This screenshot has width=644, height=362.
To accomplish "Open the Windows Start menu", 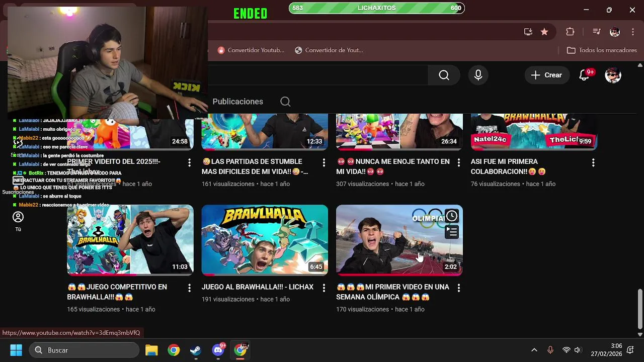I will (16, 350).
